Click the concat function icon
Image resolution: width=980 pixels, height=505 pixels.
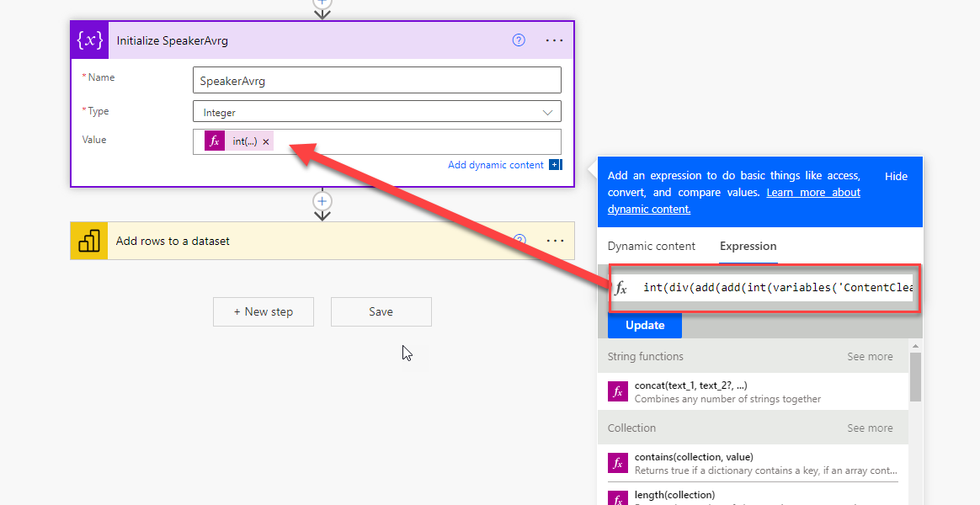pyautogui.click(x=618, y=391)
